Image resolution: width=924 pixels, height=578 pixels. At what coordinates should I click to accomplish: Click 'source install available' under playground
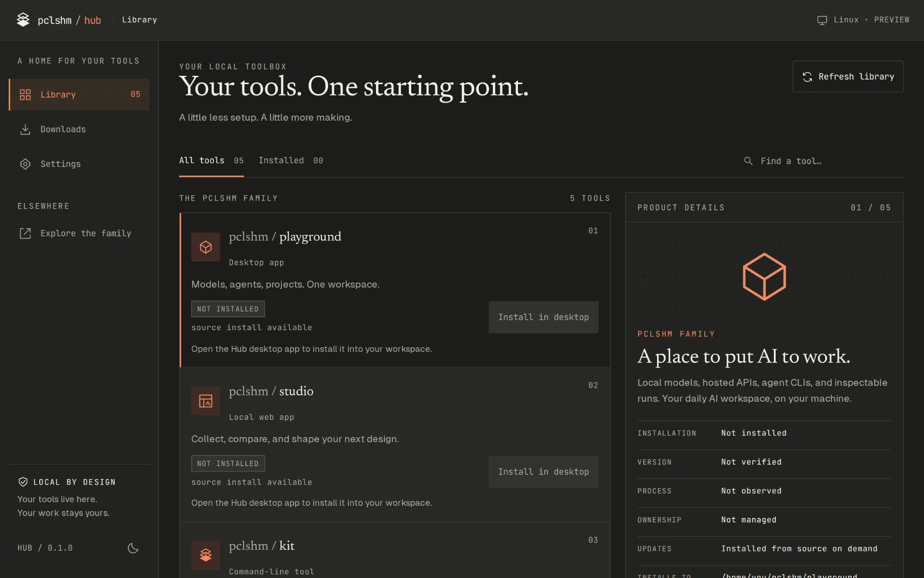[x=252, y=328]
